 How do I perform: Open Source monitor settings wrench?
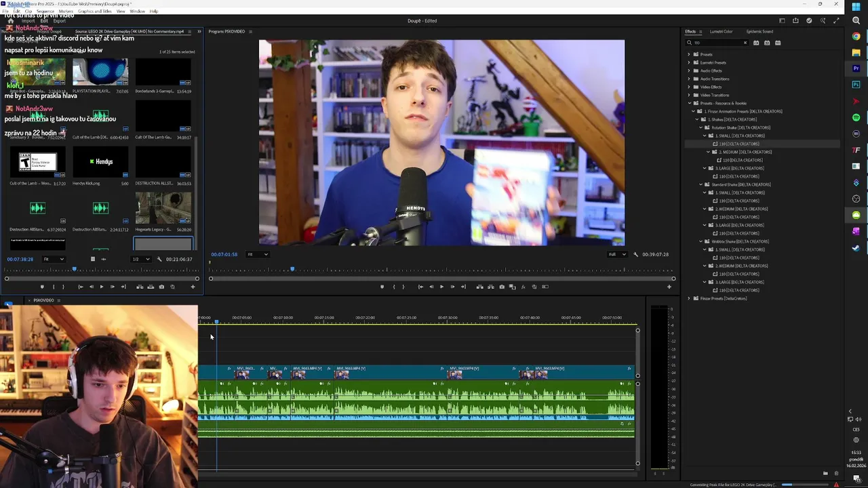coord(159,259)
